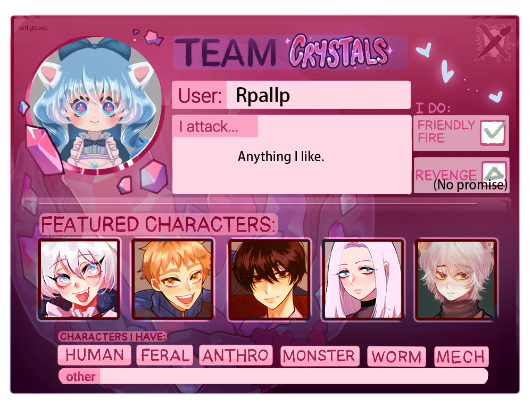Click the blue-haired cat-ear avatar picture

pyautogui.click(x=96, y=104)
